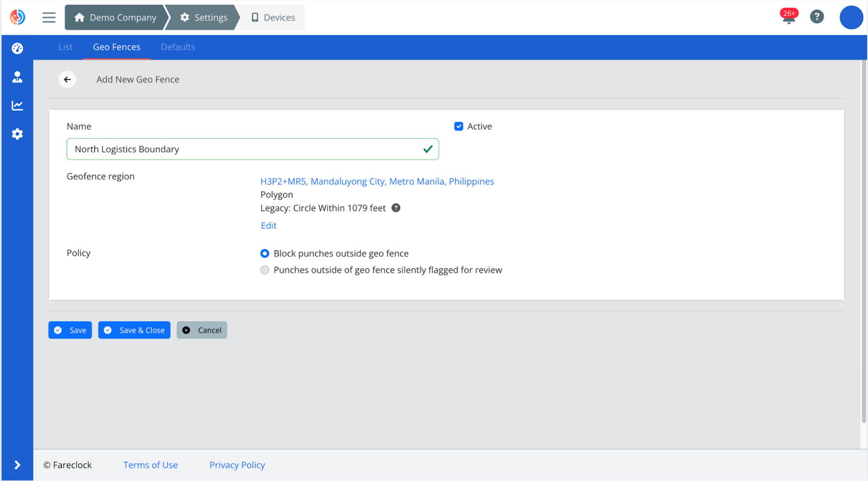The height and width of the screenshot is (481, 868).
Task: Select Block punches outside geo fence
Action: tap(265, 254)
